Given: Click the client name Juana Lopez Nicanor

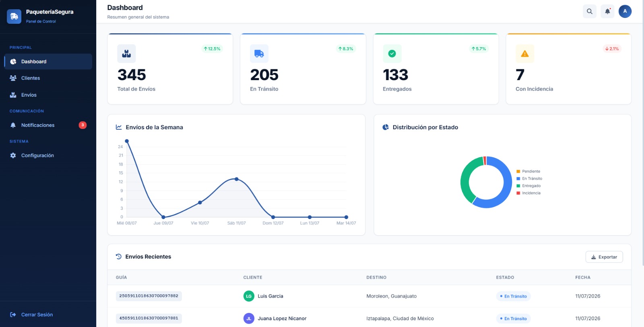Looking at the screenshot, I should (282, 319).
